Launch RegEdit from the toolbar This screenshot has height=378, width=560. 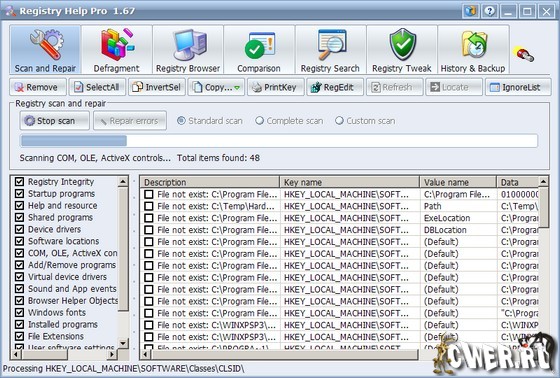(x=335, y=87)
